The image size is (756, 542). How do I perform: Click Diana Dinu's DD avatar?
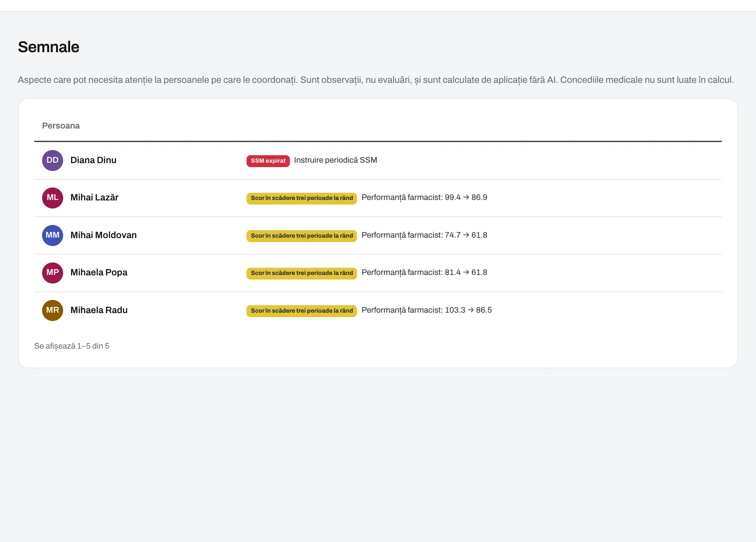pos(53,160)
